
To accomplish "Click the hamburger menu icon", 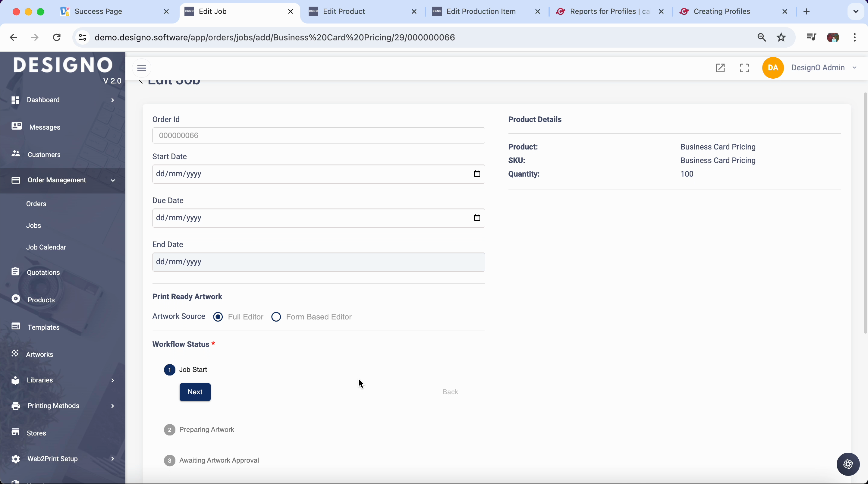I will pyautogui.click(x=142, y=68).
